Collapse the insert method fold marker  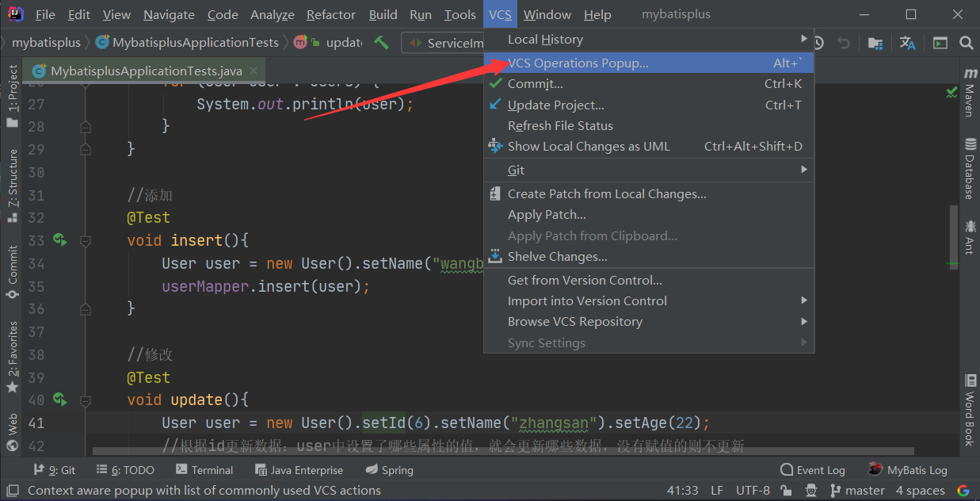tap(86, 240)
